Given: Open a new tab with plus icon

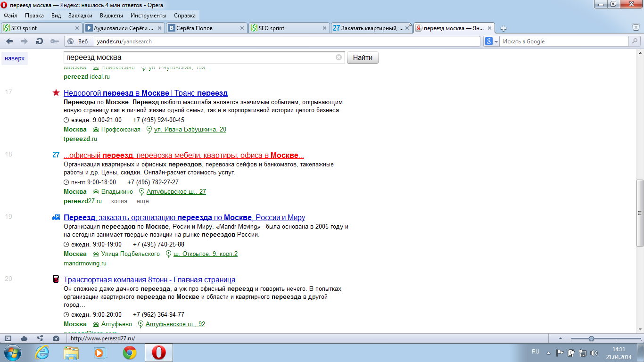Looking at the screenshot, I should tap(503, 28).
